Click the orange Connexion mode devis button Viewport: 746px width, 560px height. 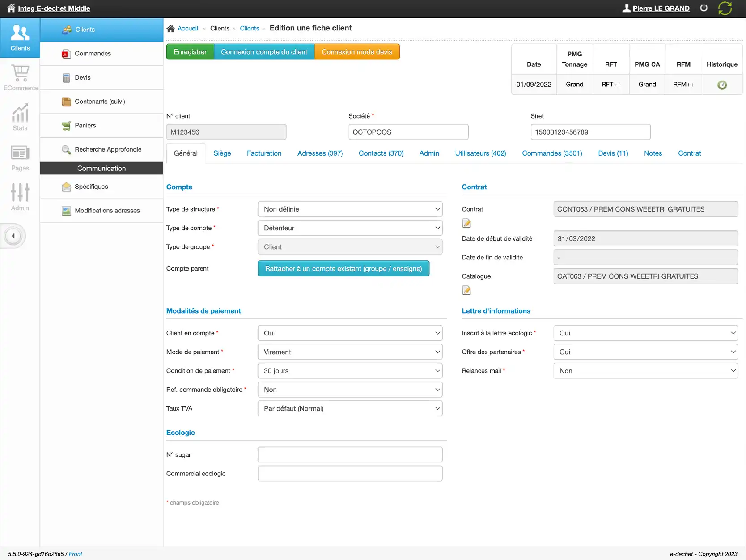tap(357, 52)
